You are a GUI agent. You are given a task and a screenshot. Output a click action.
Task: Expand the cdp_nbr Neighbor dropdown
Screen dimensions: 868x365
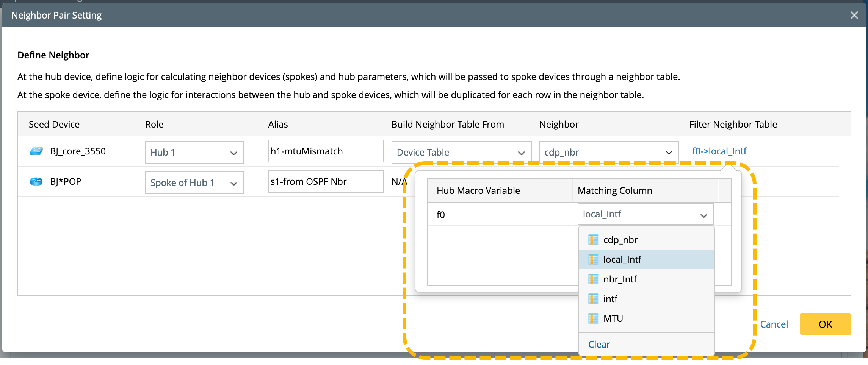[x=609, y=152]
